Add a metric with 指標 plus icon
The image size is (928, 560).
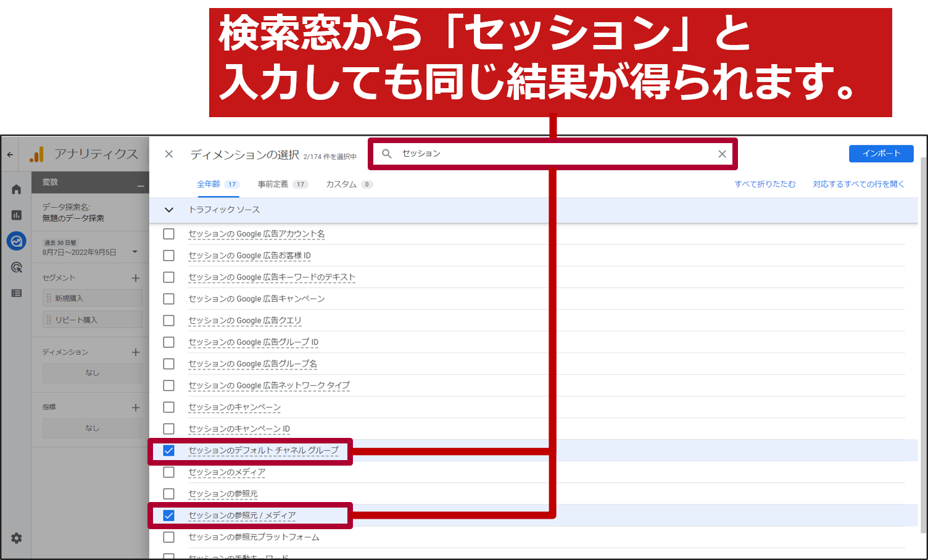click(x=136, y=408)
